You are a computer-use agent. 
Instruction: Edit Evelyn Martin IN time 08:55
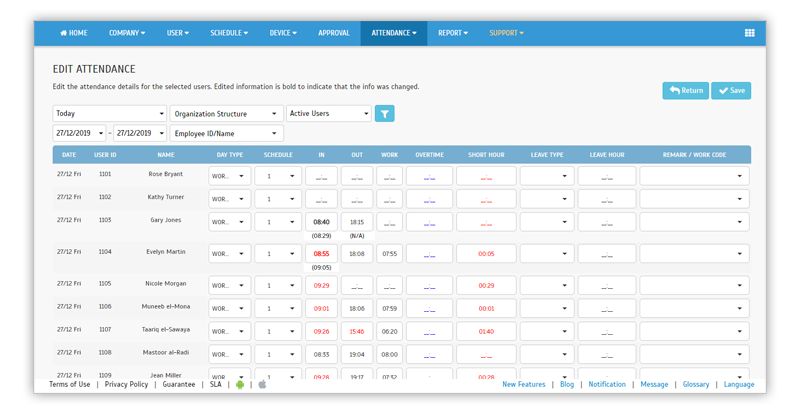click(x=321, y=254)
